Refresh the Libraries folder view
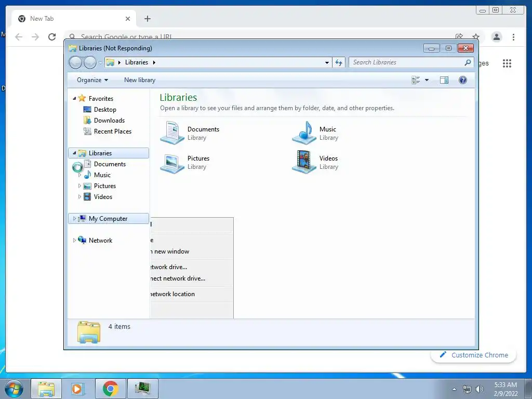532x399 pixels. (x=339, y=62)
